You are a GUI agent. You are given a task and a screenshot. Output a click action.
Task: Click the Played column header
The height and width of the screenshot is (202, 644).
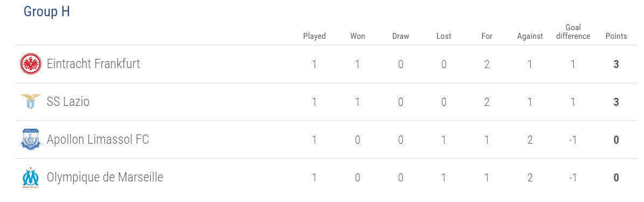pos(314,36)
